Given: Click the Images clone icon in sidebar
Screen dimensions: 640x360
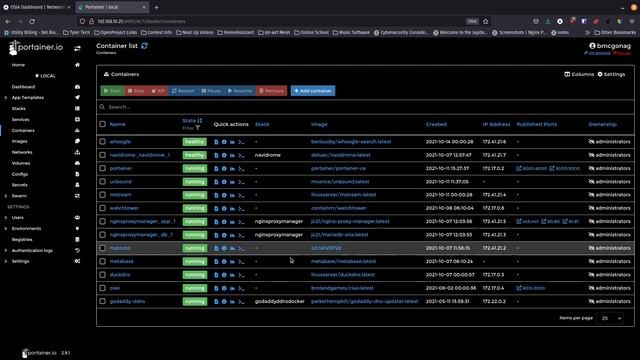Looking at the screenshot, I should coord(78,141).
